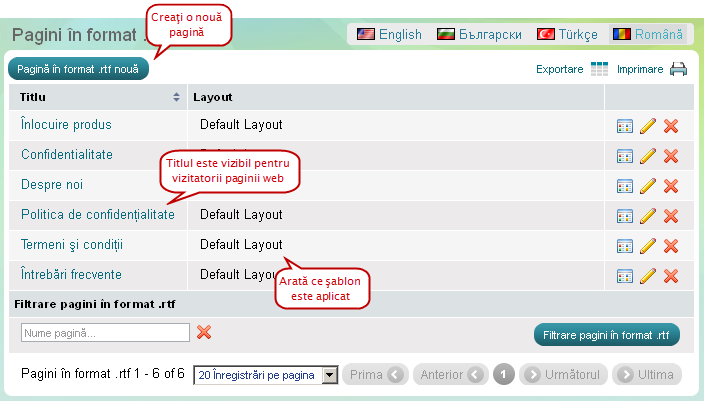
Task: Switch language to Türkçe
Action: coord(568,34)
